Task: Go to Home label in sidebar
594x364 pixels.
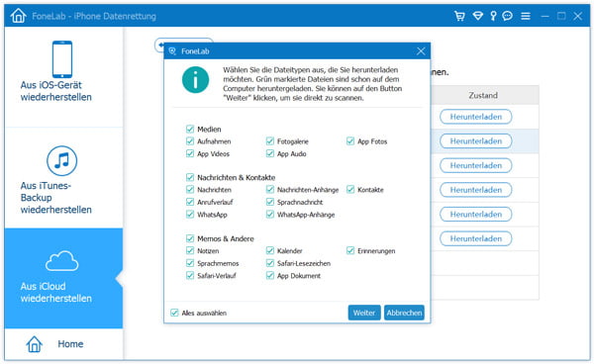Action: pos(70,344)
